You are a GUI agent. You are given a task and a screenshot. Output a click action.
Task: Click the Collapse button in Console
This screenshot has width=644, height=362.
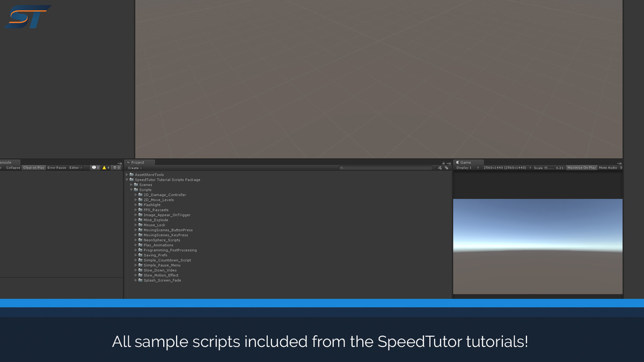(x=13, y=167)
